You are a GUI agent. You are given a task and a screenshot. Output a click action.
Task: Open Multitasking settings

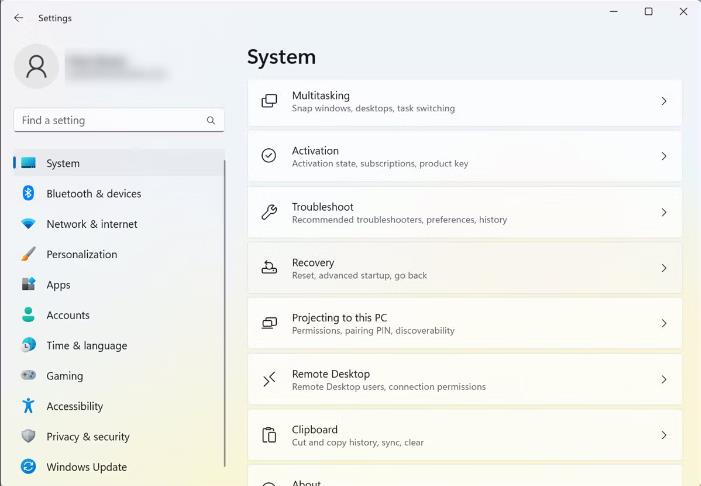[465, 102]
